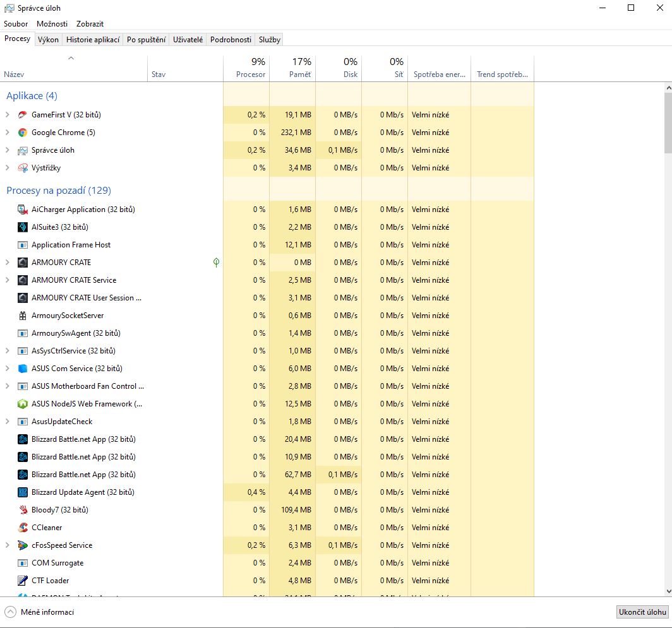Expand the ASUS Com Service entry
Image resolution: width=672 pixels, height=628 pixels.
pos(8,369)
